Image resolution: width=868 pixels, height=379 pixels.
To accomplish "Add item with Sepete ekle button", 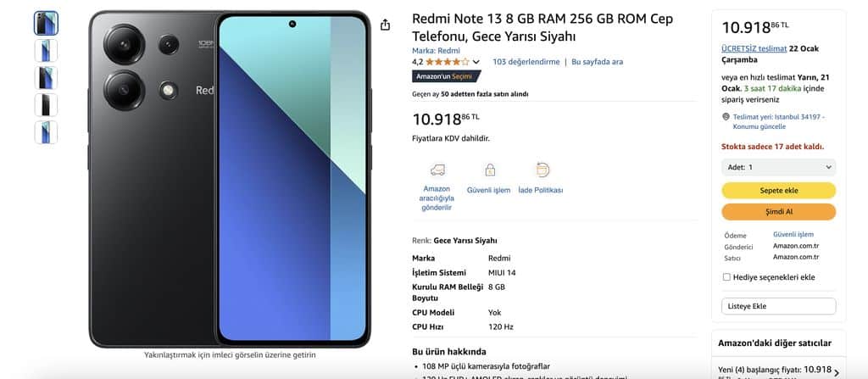I will (778, 191).
